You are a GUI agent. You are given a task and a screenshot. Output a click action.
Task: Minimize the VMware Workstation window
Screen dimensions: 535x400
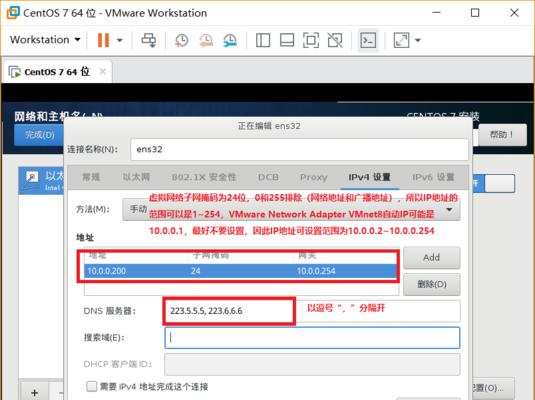click(436, 13)
